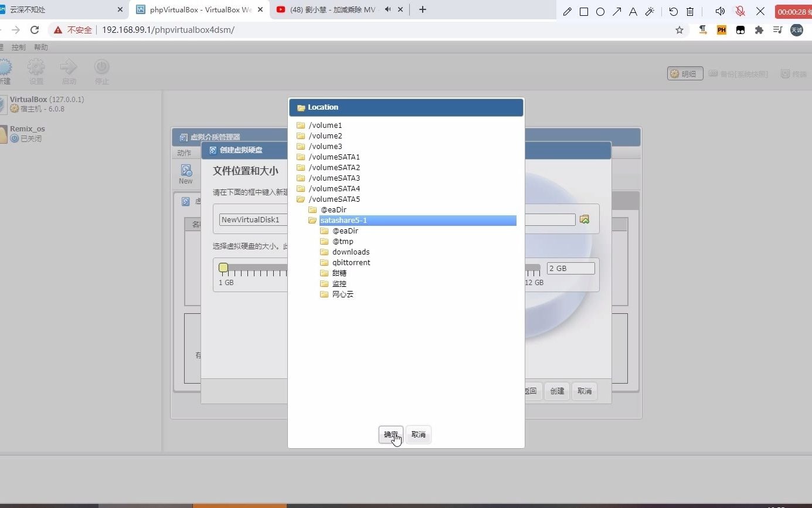
Task: Bookmark this page with the star
Action: coord(680,30)
